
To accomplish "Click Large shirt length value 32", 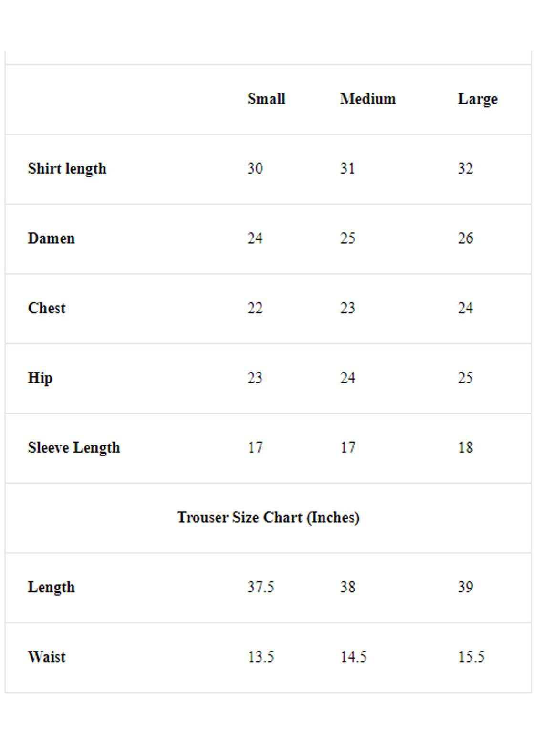I will 465,168.
